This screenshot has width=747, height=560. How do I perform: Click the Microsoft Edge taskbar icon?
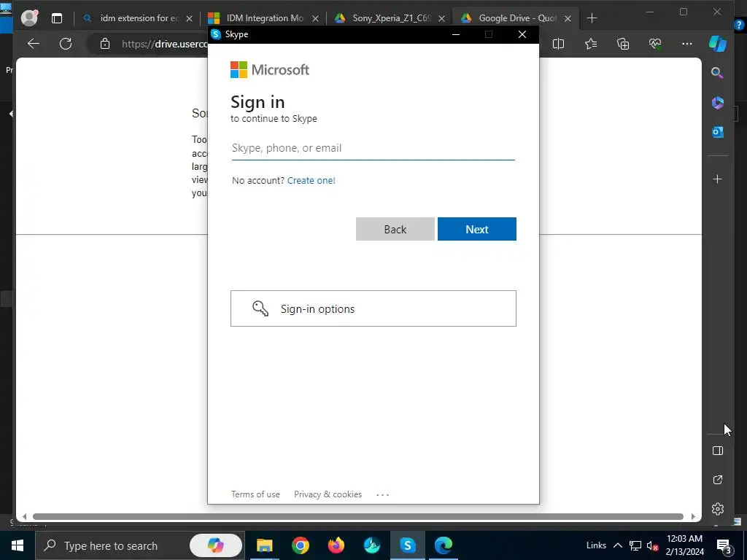point(443,545)
